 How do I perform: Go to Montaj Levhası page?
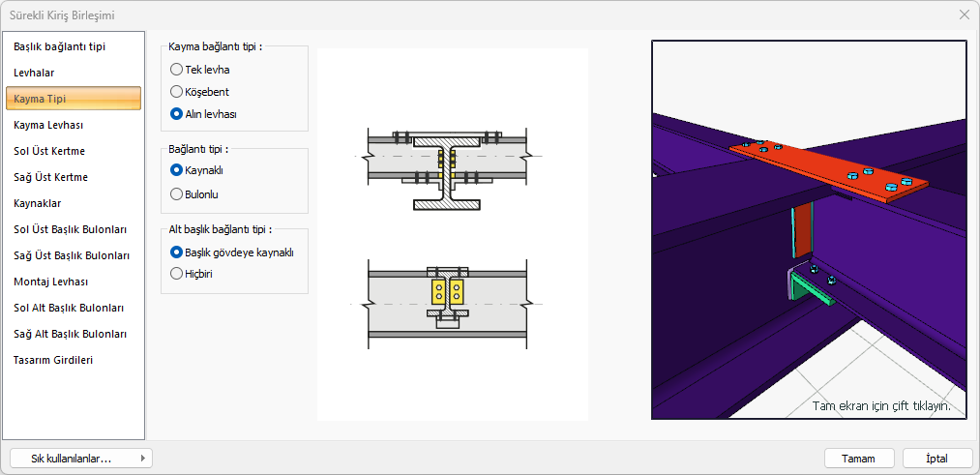(74, 282)
